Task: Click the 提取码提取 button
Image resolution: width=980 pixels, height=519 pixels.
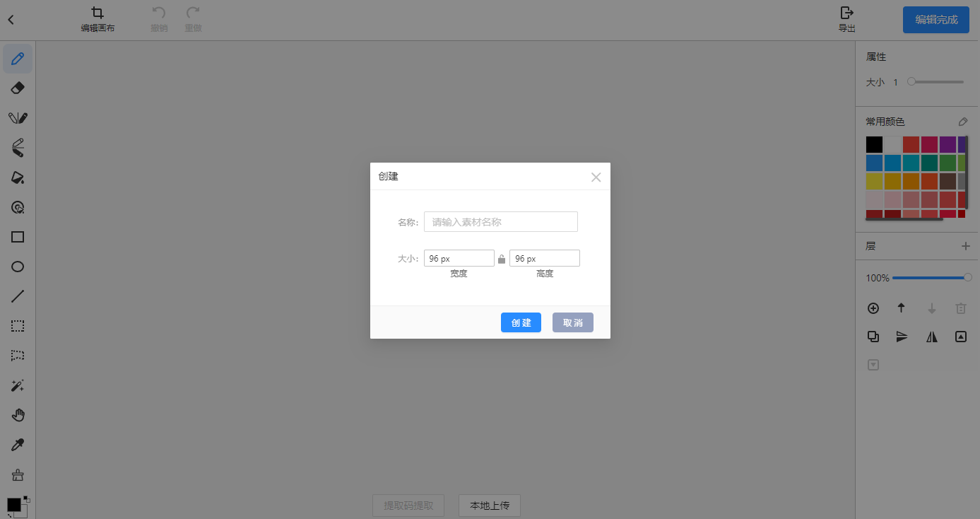Action: pyautogui.click(x=408, y=506)
